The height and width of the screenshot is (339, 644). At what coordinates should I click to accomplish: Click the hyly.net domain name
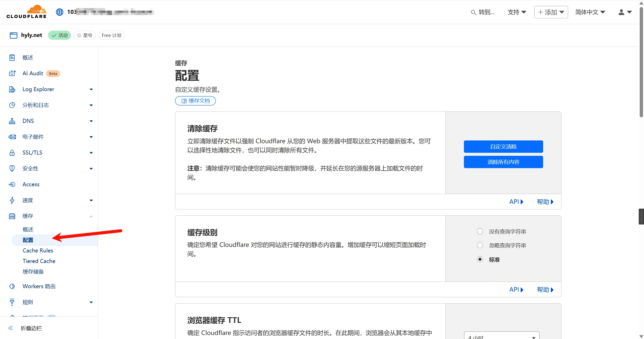pyautogui.click(x=31, y=35)
